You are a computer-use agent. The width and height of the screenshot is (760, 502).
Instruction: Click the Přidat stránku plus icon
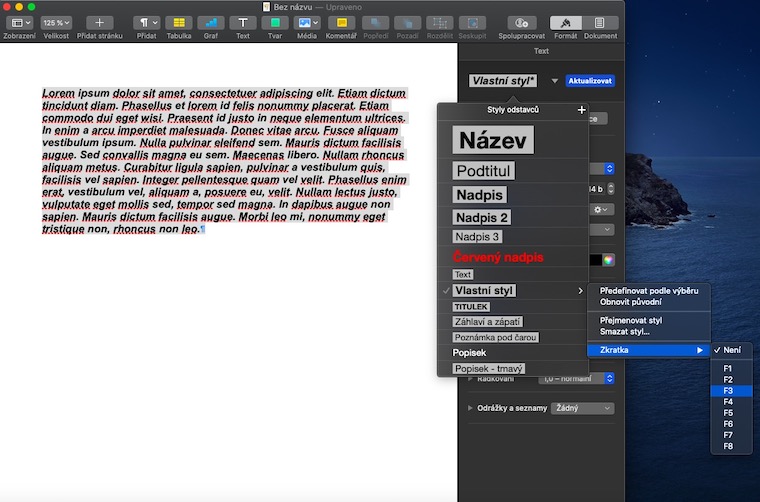[x=99, y=23]
